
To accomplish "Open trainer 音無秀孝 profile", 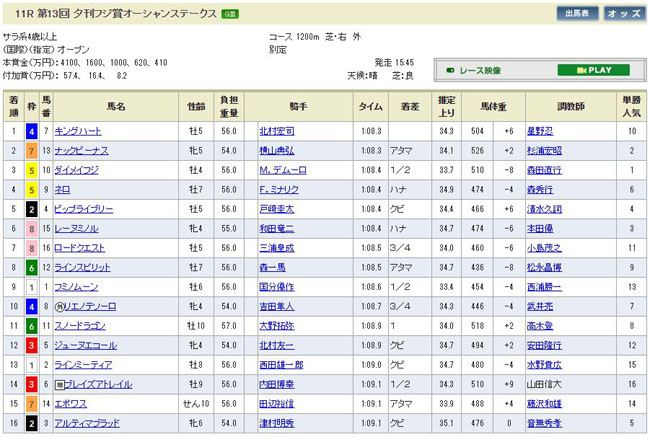I will pyautogui.click(x=546, y=423).
